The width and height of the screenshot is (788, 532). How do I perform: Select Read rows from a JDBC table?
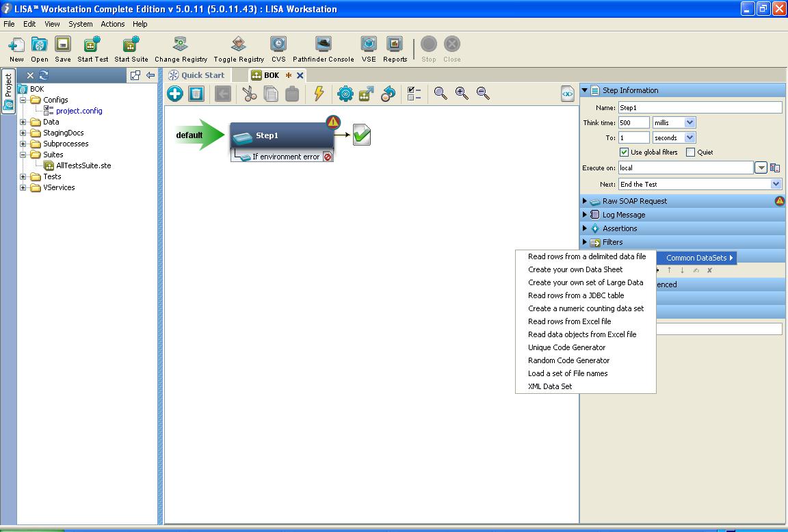coord(586,295)
